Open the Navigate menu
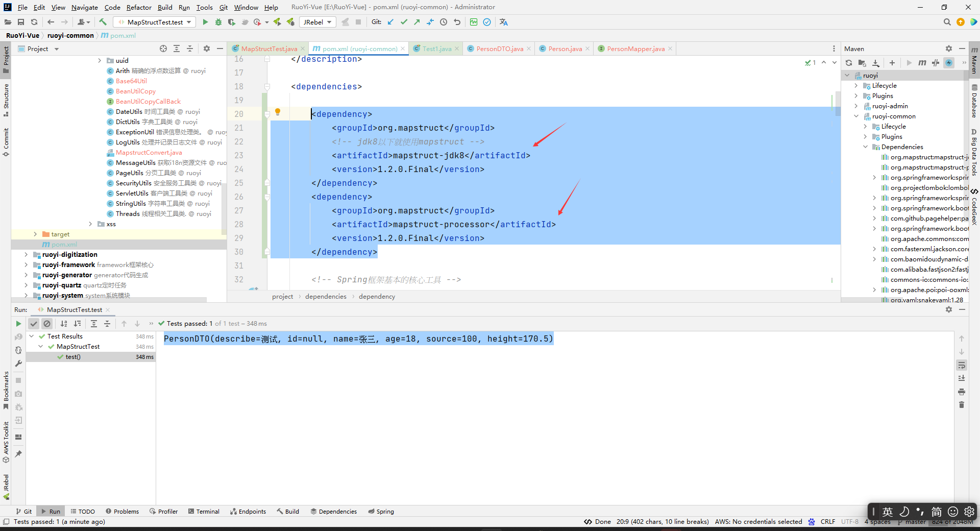The image size is (980, 531). 84,7
